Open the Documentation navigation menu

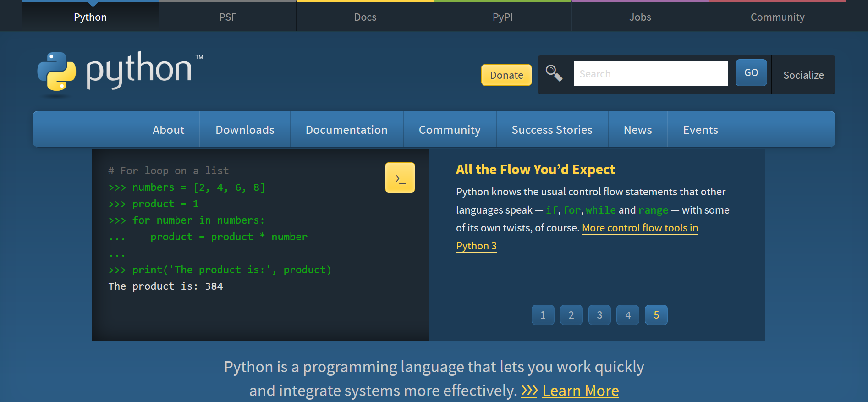point(346,130)
